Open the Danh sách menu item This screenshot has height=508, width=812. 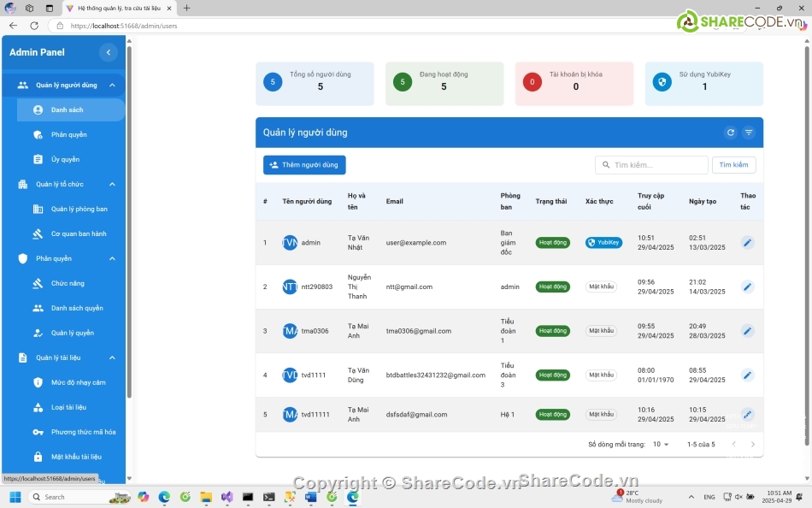tap(71, 109)
